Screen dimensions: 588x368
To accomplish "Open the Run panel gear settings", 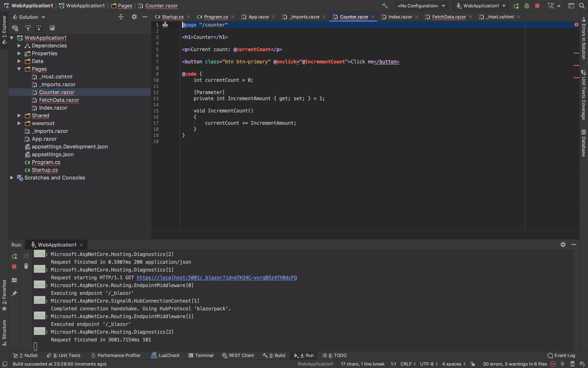I will [563, 244].
